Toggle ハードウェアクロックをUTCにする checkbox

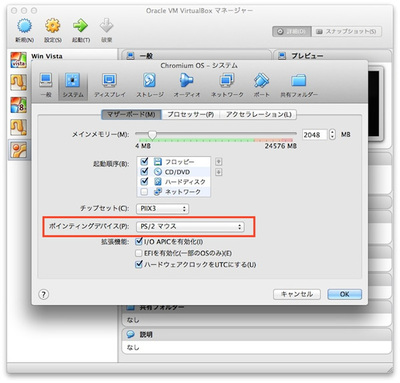[139, 264]
